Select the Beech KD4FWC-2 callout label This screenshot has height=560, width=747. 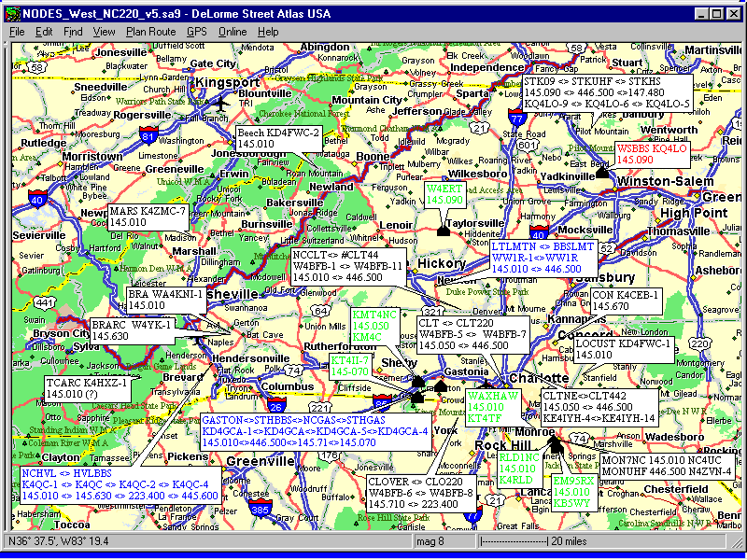278,138
